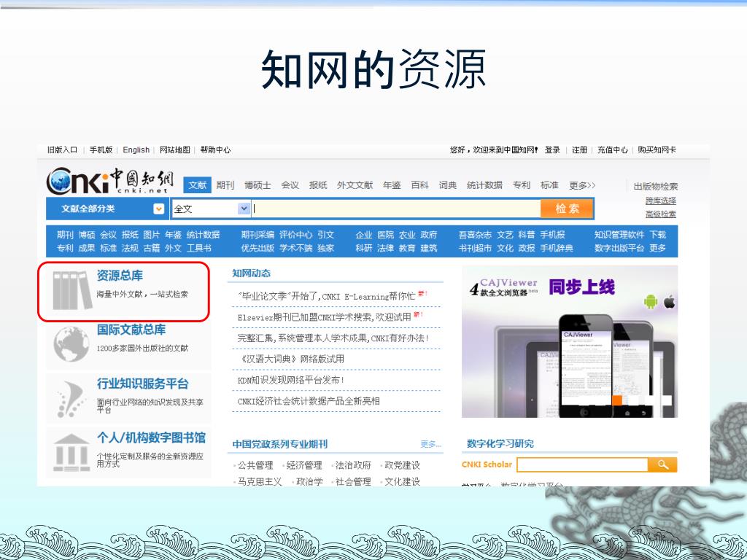Expand the 文献全部分类 dropdown arrow
The height and width of the screenshot is (560, 747).
(x=158, y=209)
